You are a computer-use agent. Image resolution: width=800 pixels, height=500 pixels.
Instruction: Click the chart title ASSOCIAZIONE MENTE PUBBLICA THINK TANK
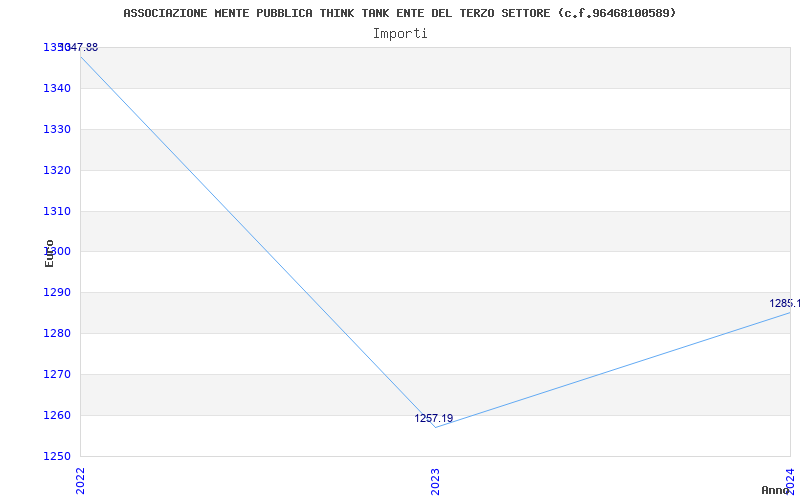click(x=399, y=13)
